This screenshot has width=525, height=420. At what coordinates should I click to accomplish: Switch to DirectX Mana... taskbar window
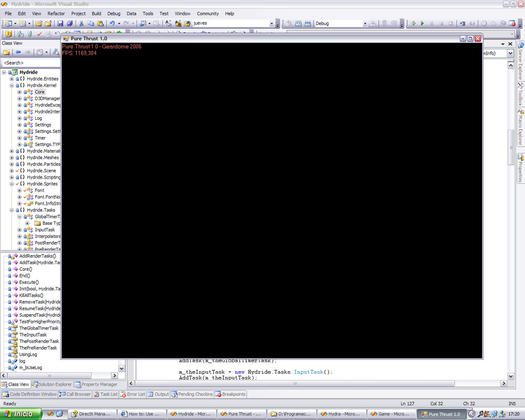pos(92,414)
